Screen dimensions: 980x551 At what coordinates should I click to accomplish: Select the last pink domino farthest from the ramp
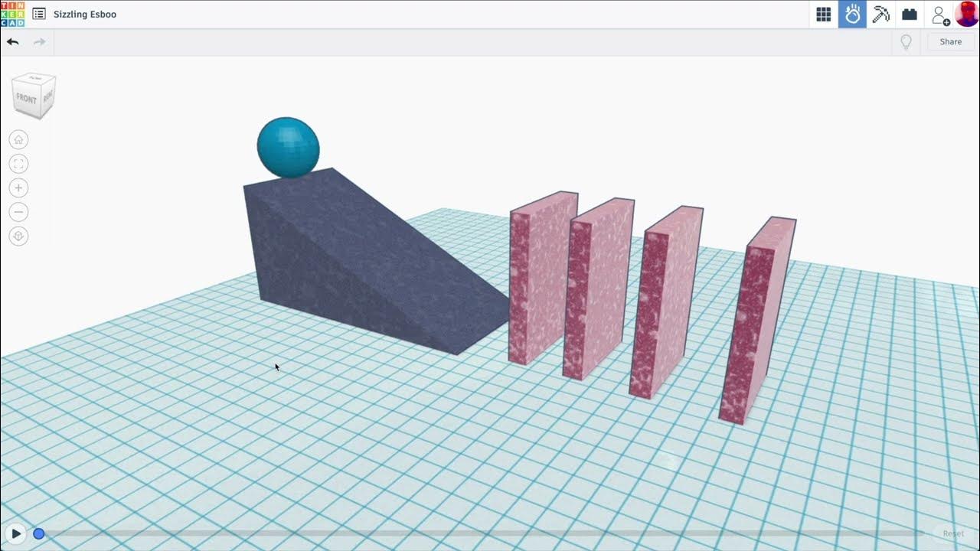pyautogui.click(x=756, y=320)
